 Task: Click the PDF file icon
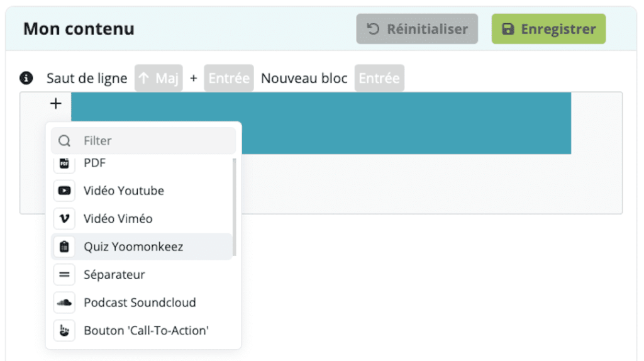[x=65, y=164]
